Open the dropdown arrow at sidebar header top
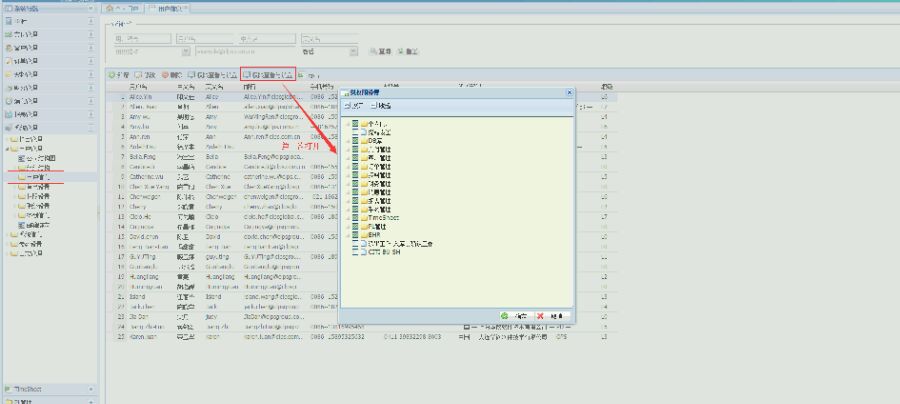900x404 pixels. click(x=91, y=9)
